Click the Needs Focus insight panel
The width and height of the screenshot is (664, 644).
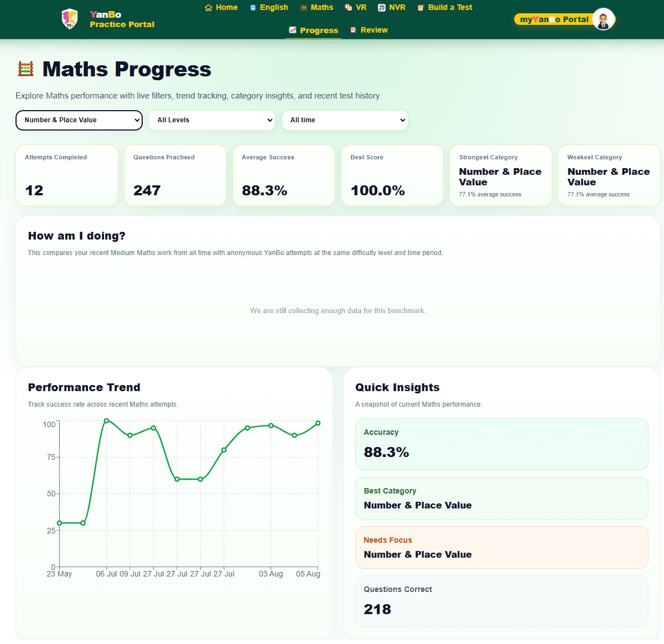pyautogui.click(x=502, y=548)
